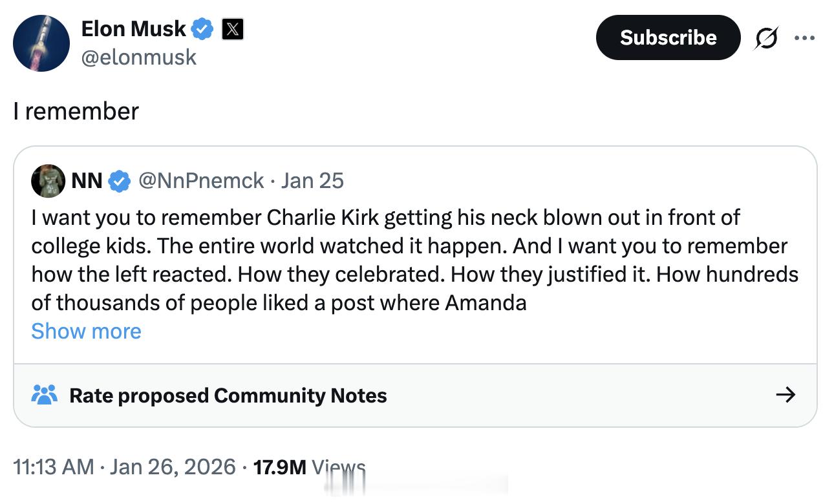834x504 pixels.
Task: Click the "I remember" tweet text
Action: (76, 111)
